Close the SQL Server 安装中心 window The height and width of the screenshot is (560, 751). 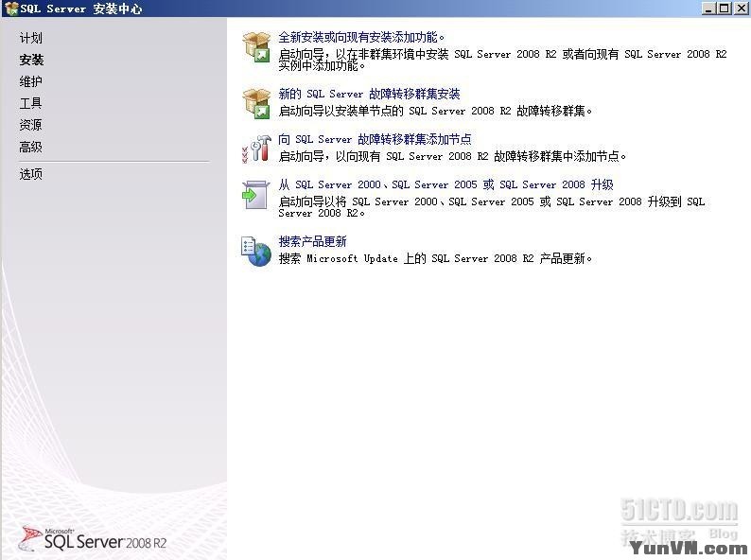[x=740, y=9]
